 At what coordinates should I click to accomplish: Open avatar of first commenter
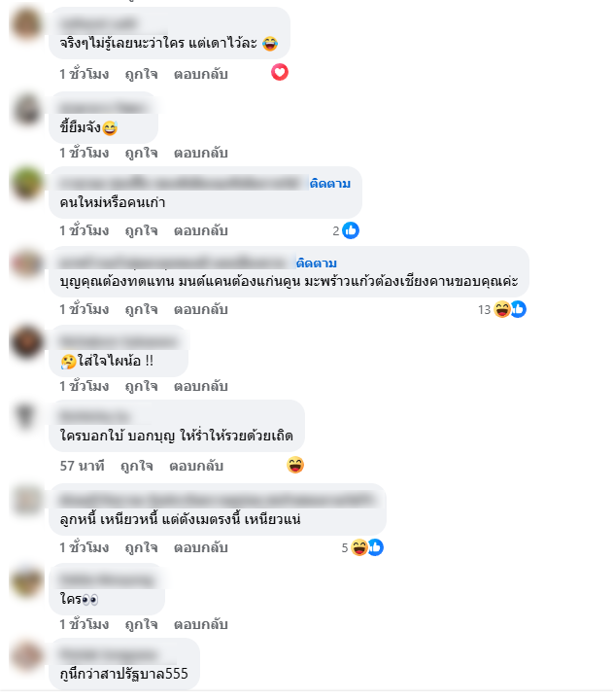[x=27, y=25]
